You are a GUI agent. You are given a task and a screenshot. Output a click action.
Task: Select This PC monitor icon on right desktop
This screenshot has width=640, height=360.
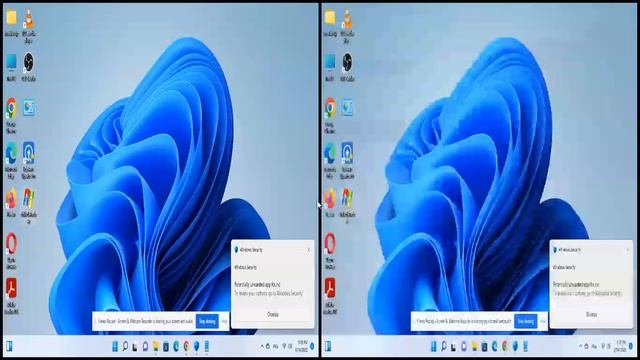(x=330, y=62)
